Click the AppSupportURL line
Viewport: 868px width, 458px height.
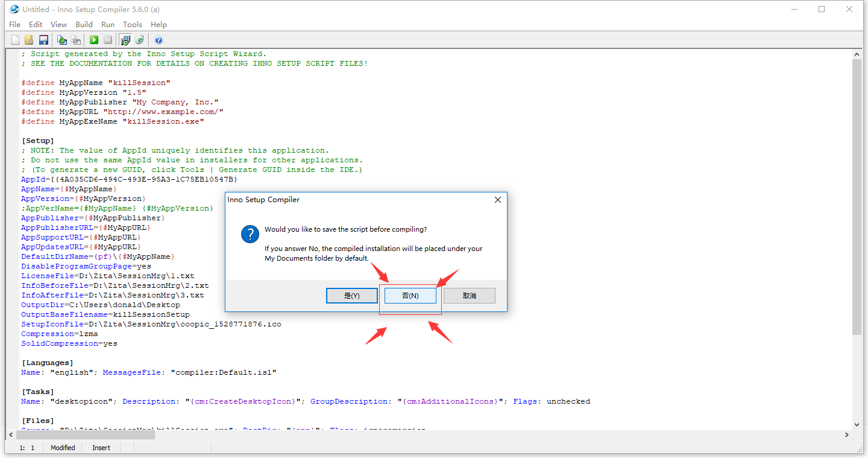point(81,237)
